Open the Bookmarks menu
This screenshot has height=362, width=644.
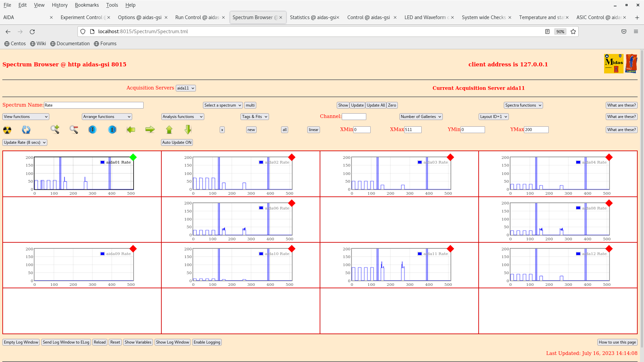point(87,5)
